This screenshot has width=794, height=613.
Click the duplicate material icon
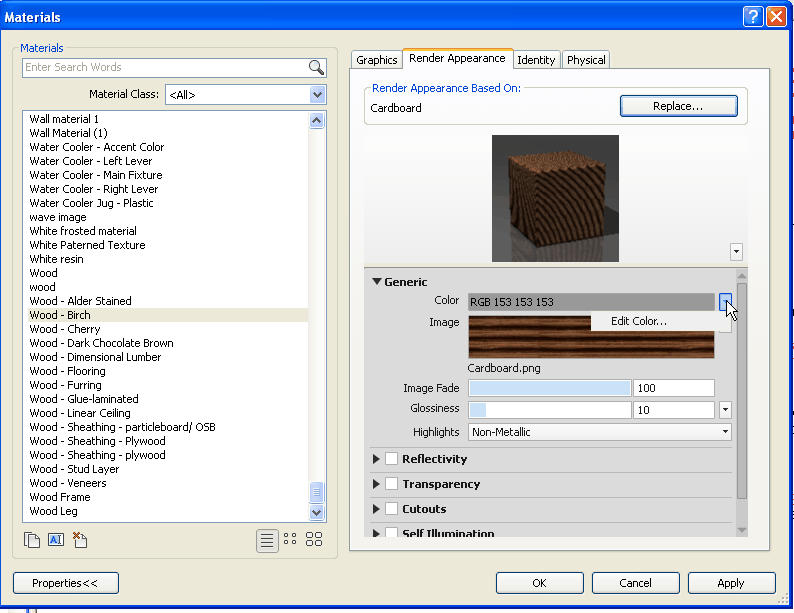coord(32,540)
